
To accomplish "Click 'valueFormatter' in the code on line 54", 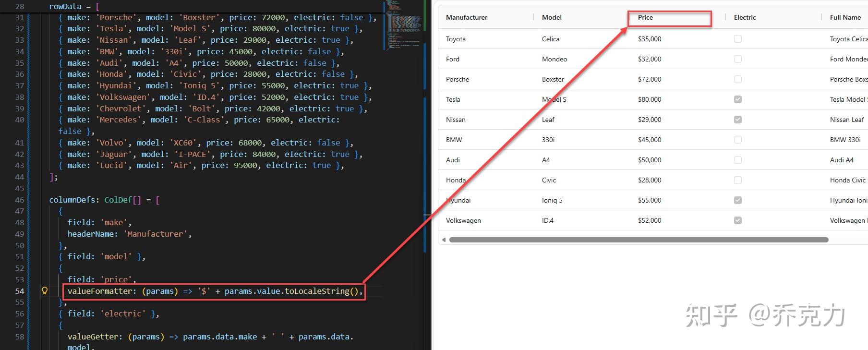I will pyautogui.click(x=100, y=291).
